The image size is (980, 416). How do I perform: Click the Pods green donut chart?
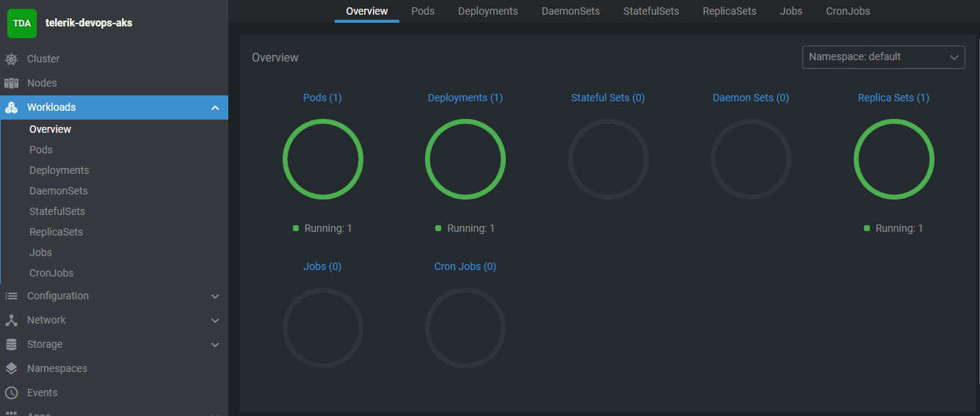point(322,159)
